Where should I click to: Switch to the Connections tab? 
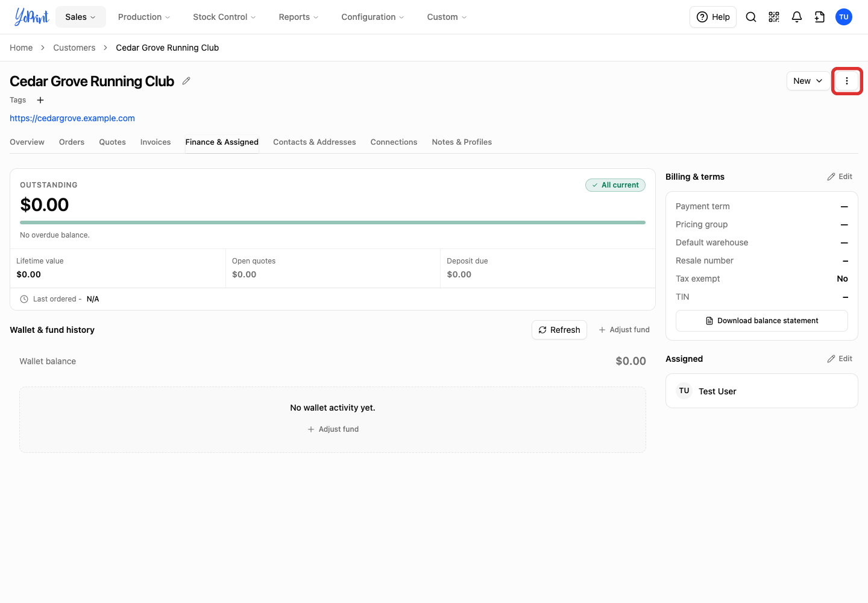coord(394,142)
